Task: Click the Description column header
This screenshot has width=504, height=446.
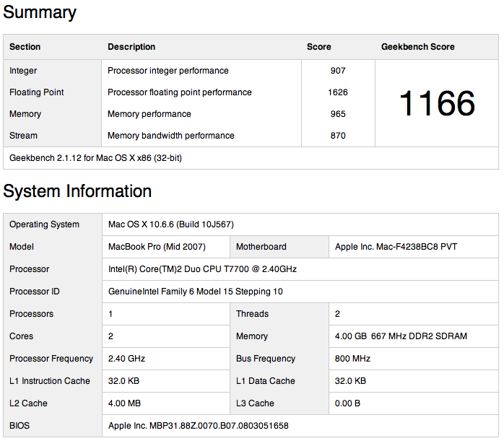Action: tap(131, 47)
